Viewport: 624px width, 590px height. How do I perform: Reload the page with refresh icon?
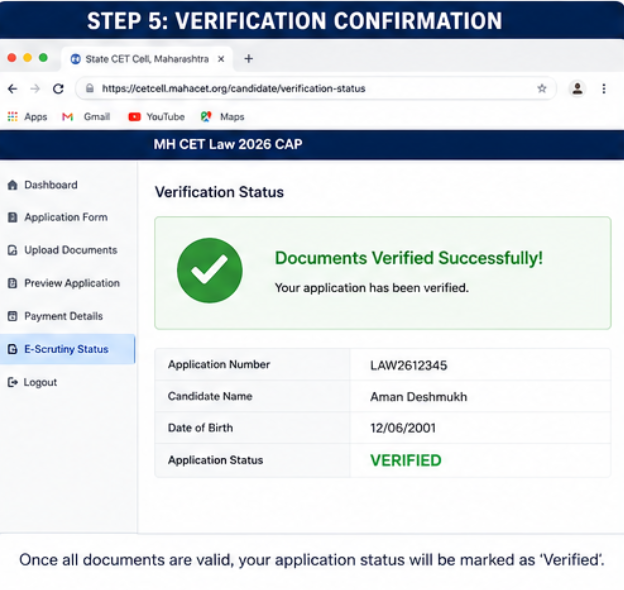pos(58,89)
